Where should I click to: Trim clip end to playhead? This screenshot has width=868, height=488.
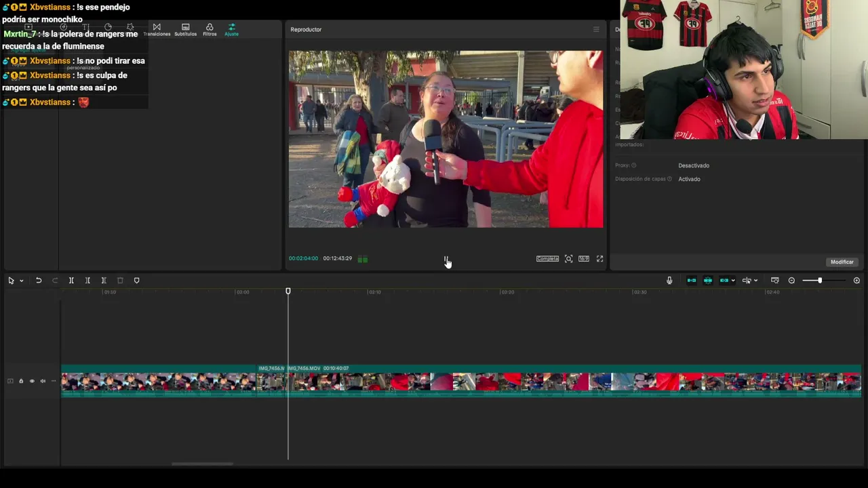click(104, 281)
